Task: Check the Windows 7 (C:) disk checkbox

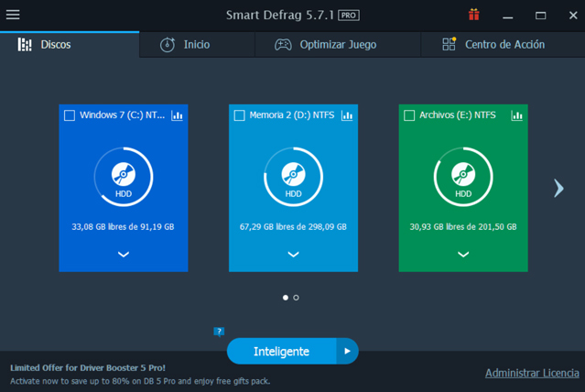Action: click(x=70, y=115)
